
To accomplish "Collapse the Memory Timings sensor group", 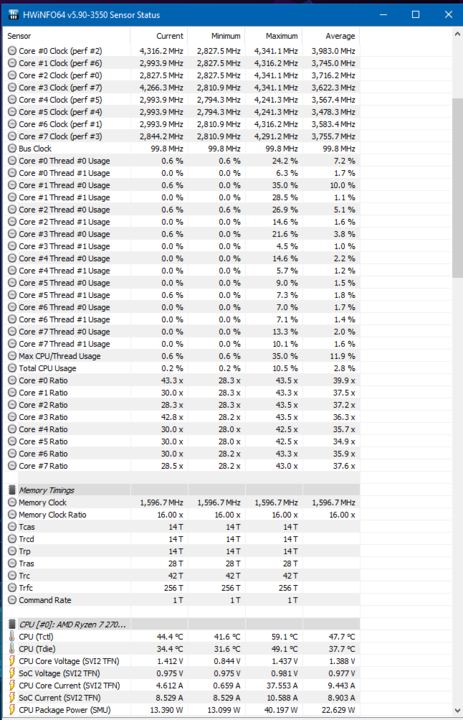I will pyautogui.click(x=46, y=490).
